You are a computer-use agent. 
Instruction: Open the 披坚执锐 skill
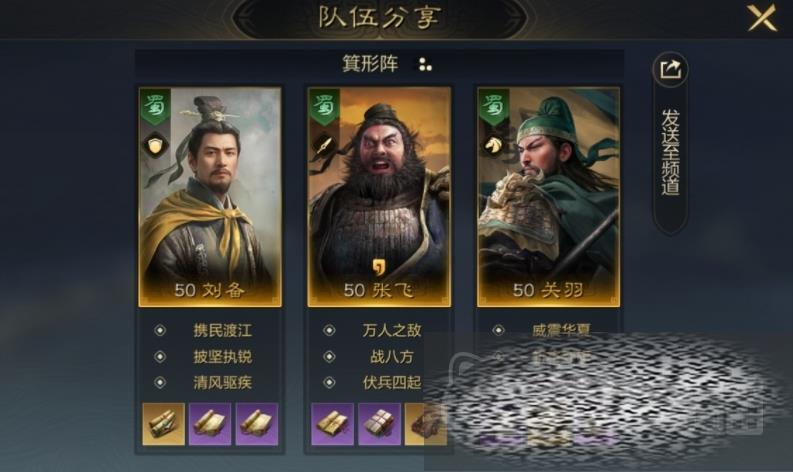point(222,357)
